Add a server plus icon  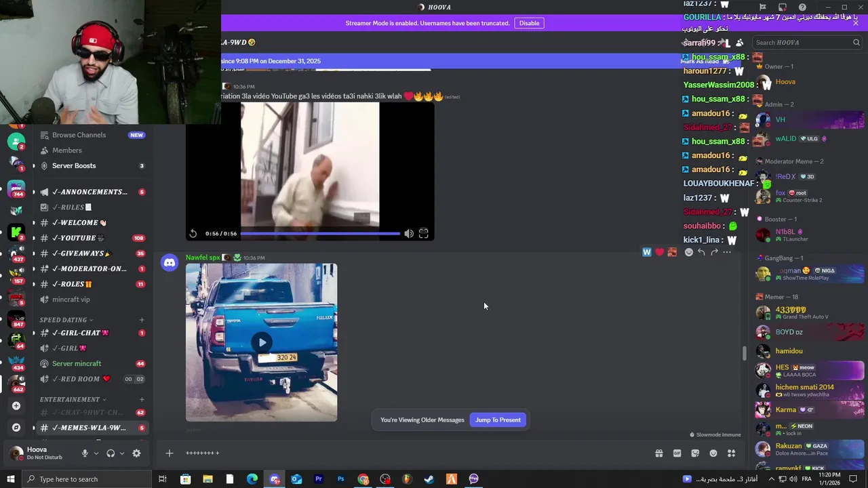(x=16, y=406)
